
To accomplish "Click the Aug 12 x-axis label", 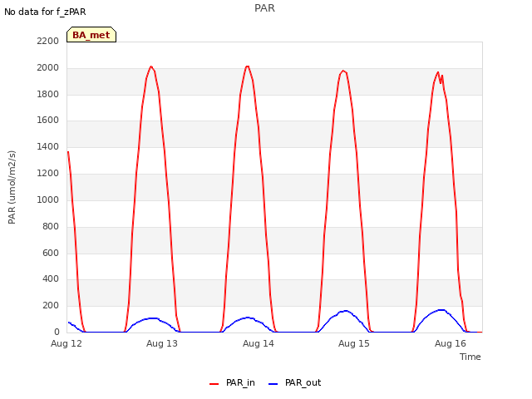I will 66,343.
